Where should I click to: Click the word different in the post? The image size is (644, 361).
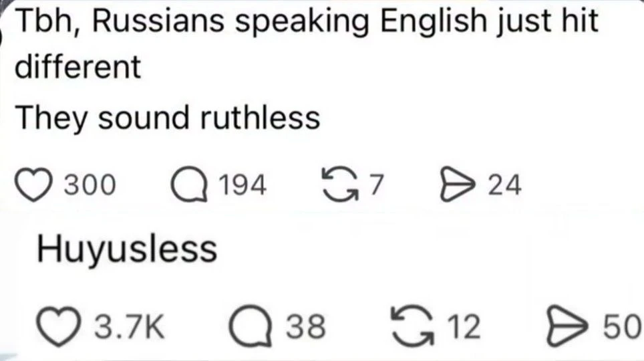(x=78, y=67)
